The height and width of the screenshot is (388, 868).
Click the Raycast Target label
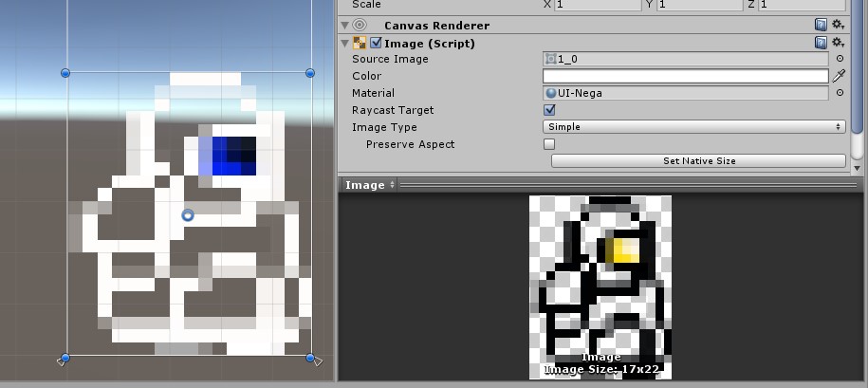(393, 110)
